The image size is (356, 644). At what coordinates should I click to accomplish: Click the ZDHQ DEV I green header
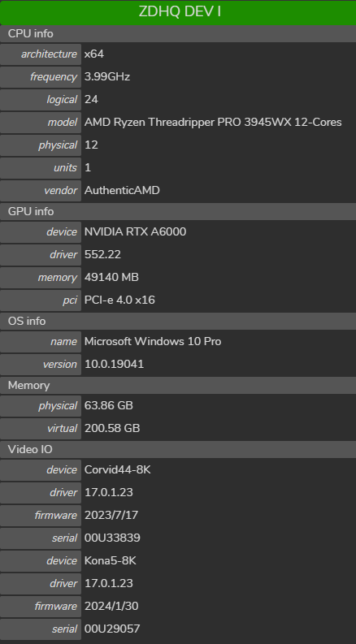[x=178, y=12]
